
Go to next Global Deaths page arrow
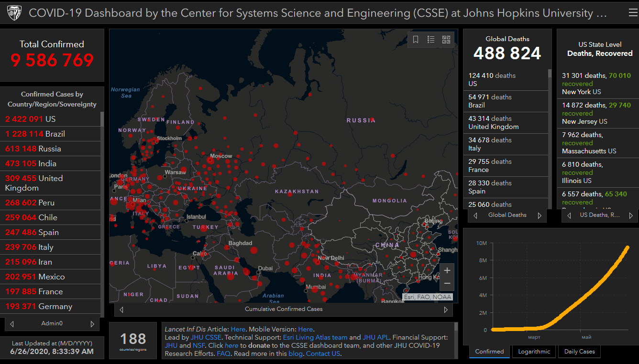pyautogui.click(x=540, y=215)
